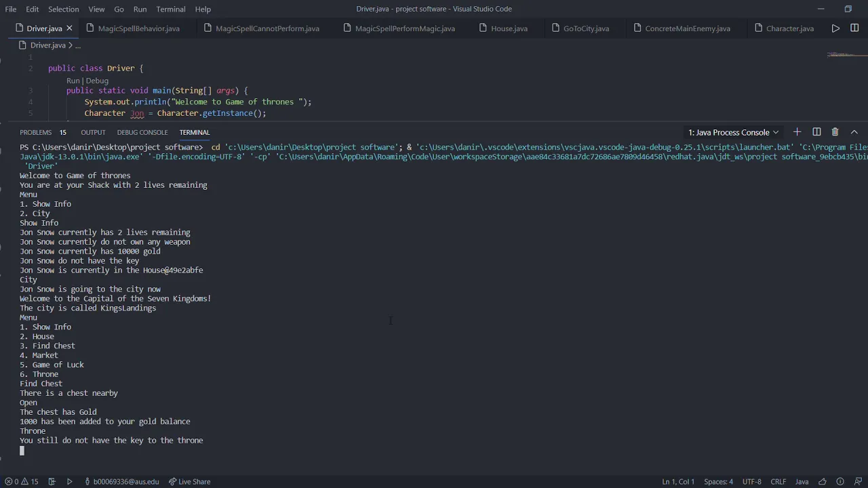Image resolution: width=868 pixels, height=488 pixels.
Task: Click the terminal menu entry '5. Game of Luck'
Action: point(52,365)
